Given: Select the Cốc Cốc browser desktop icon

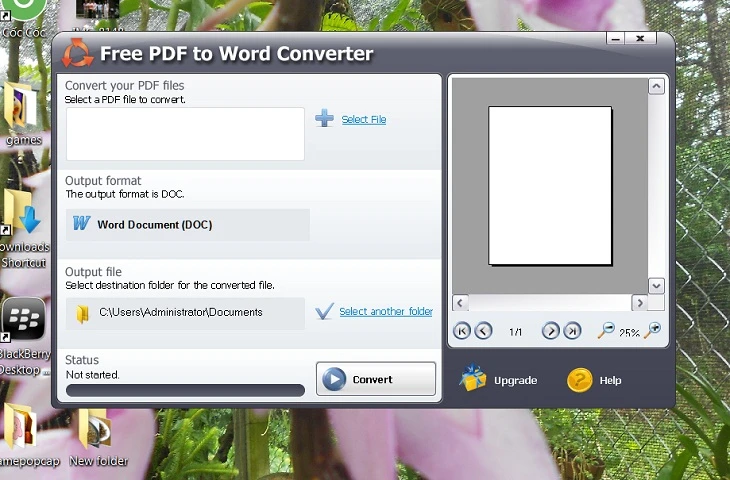Looking at the screenshot, I should click(23, 19).
